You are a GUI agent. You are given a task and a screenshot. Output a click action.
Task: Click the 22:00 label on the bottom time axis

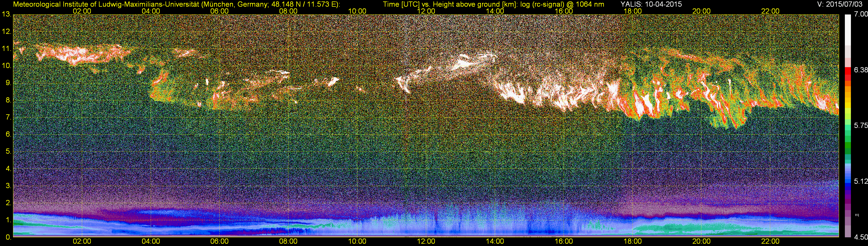click(770, 242)
